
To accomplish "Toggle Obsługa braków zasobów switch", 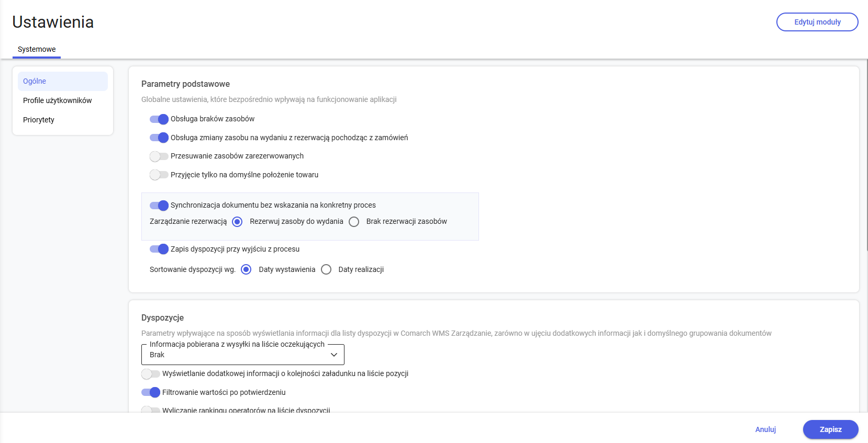I will point(159,119).
